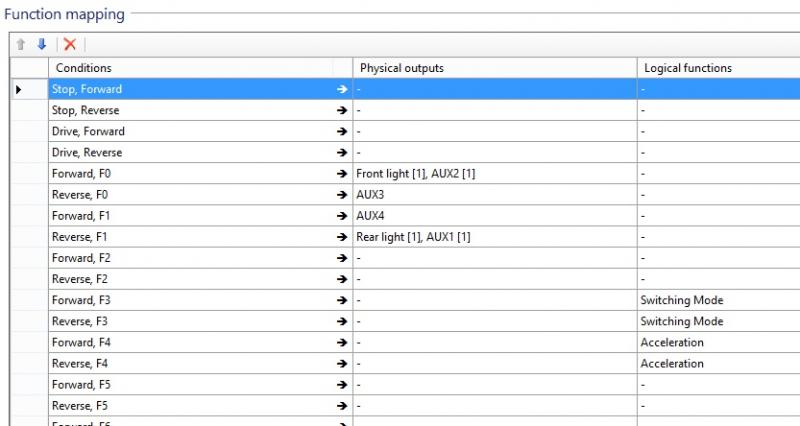Screen dimensions: 800x426
Task: Click the grey move-up arrow icon
Action: (x=20, y=44)
